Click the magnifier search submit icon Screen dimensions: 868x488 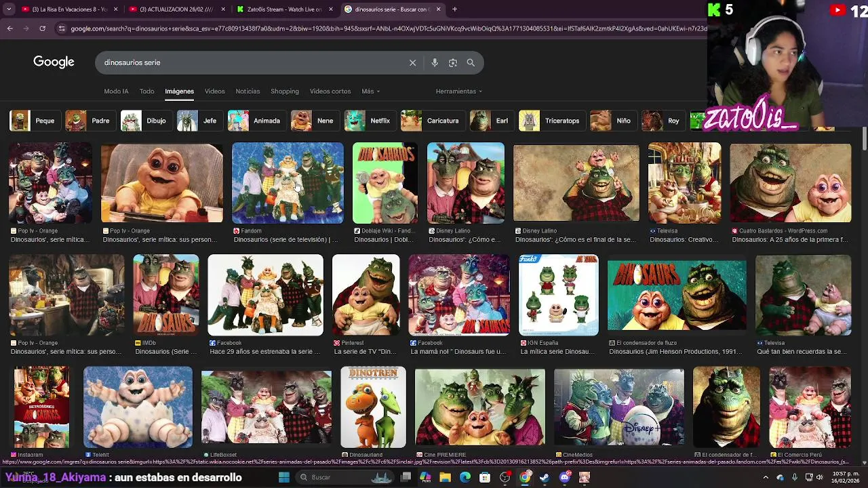pos(471,62)
